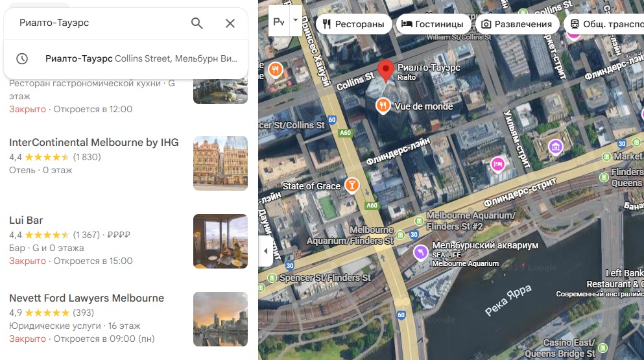Open the Lui Bar listing
This screenshot has width=644, height=360.
click(26, 221)
